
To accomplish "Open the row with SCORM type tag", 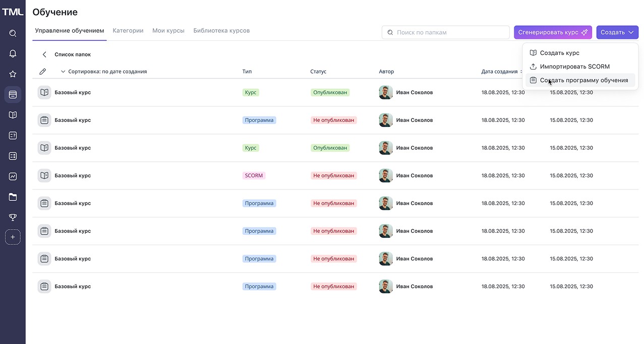I will pyautogui.click(x=335, y=176).
